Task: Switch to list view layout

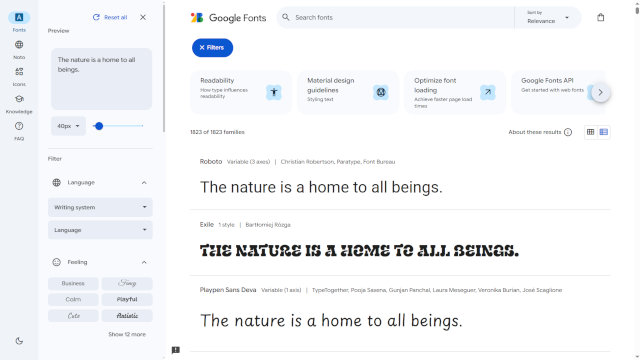Action: point(604,132)
